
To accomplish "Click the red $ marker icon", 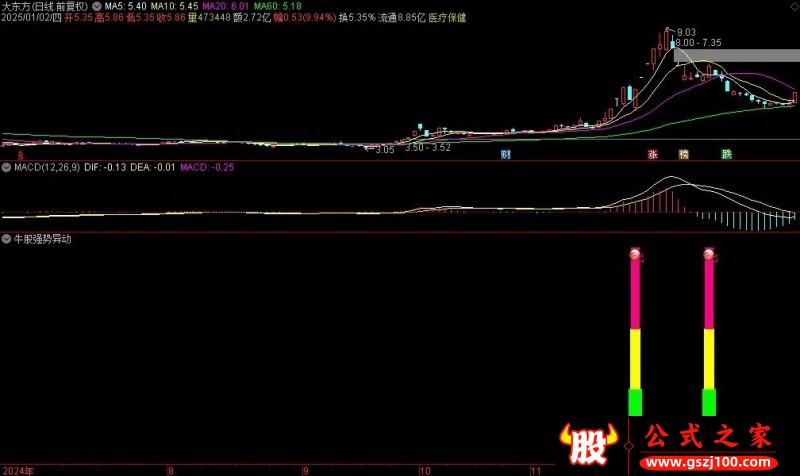I will pos(20,155).
